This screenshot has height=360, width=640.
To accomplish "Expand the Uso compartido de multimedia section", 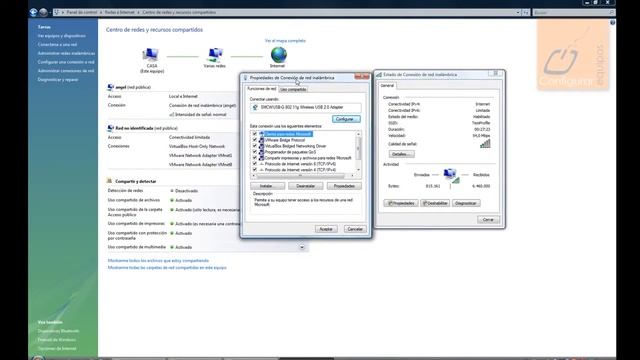I will coord(302,247).
